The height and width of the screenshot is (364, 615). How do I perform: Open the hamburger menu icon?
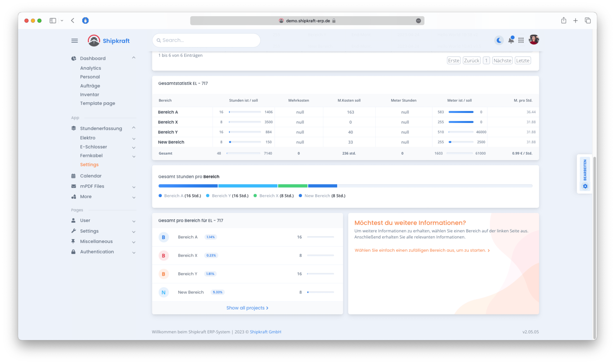(x=75, y=40)
